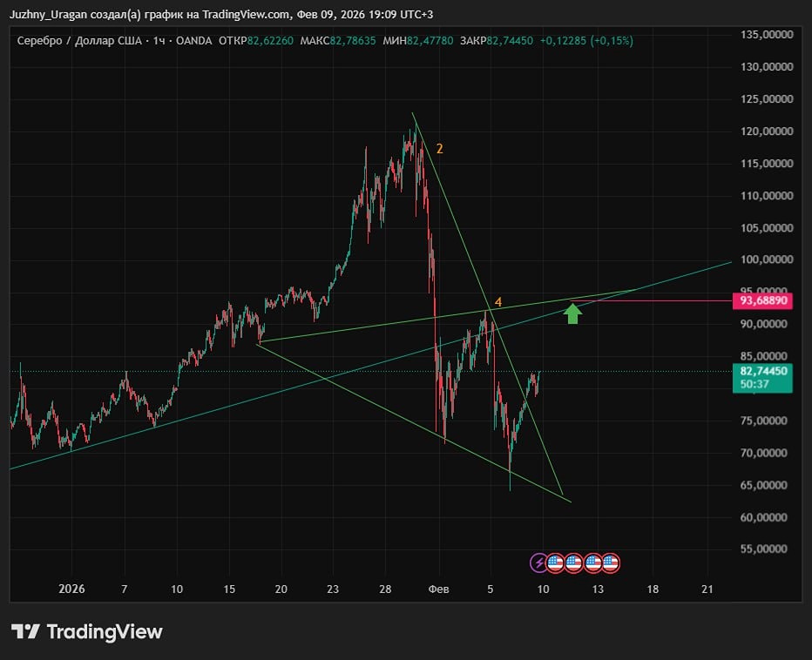
Task: Click the Фев month label on time axis
Action: tap(438, 589)
